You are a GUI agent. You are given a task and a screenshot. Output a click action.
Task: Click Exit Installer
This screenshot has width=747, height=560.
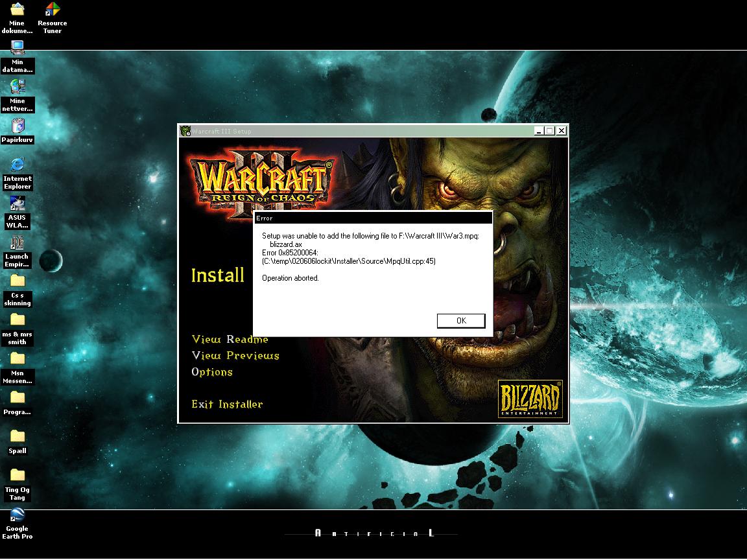click(227, 404)
